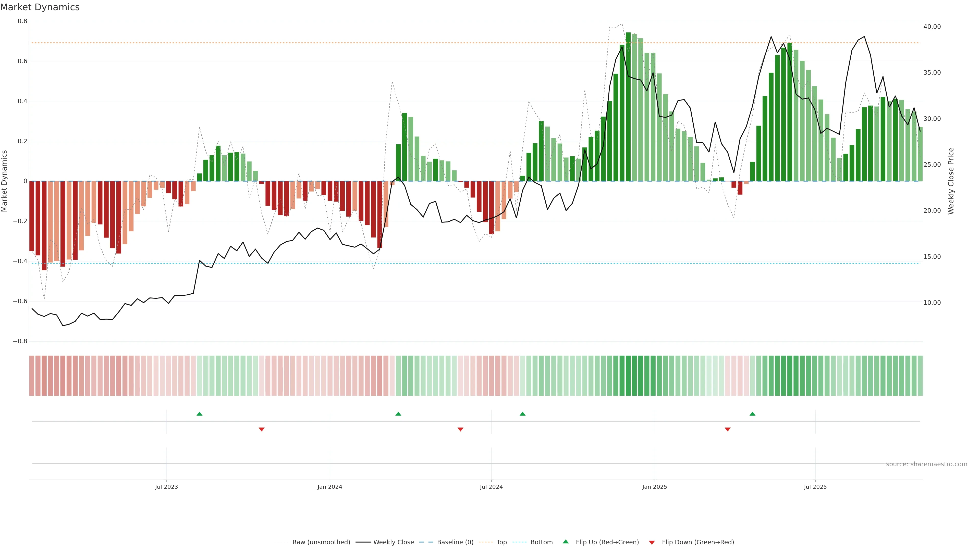Click the green Flip Up triangle near March 2024
This screenshot has width=980, height=551.
398,414
